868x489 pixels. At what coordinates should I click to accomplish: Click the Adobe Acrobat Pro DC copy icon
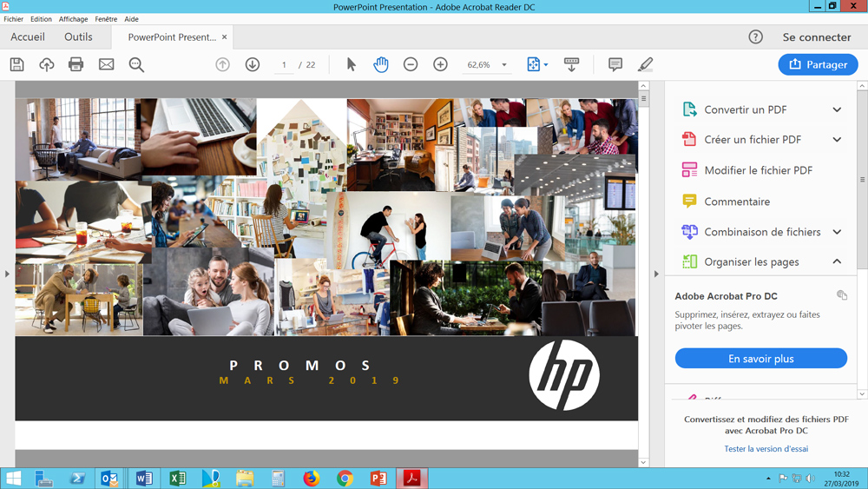[x=841, y=295]
